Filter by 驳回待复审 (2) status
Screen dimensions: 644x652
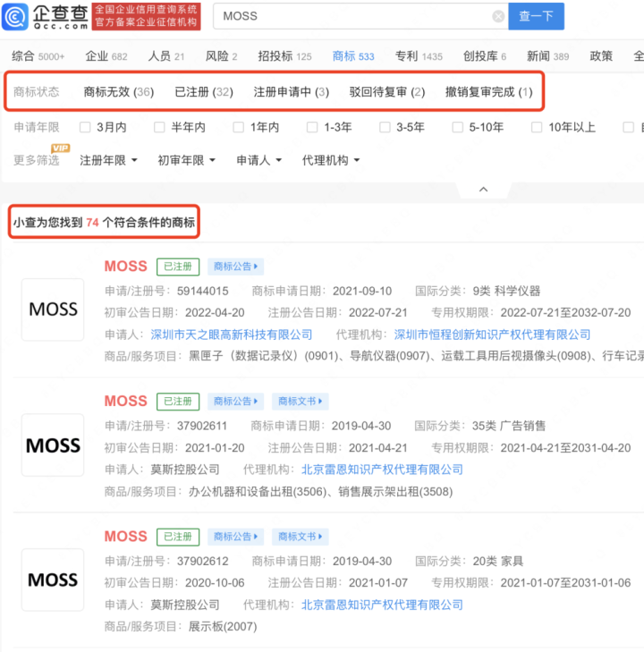pos(387,92)
